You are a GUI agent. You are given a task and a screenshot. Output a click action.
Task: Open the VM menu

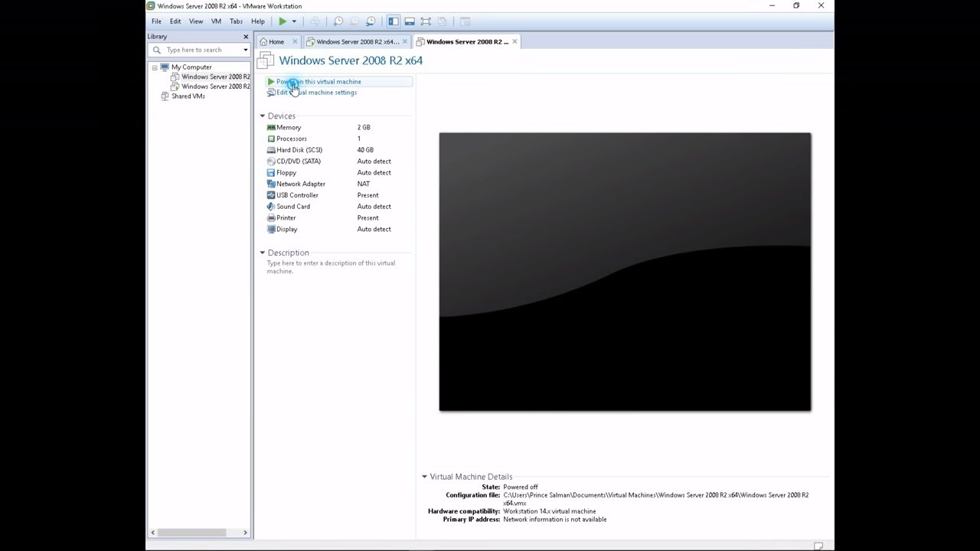click(216, 21)
